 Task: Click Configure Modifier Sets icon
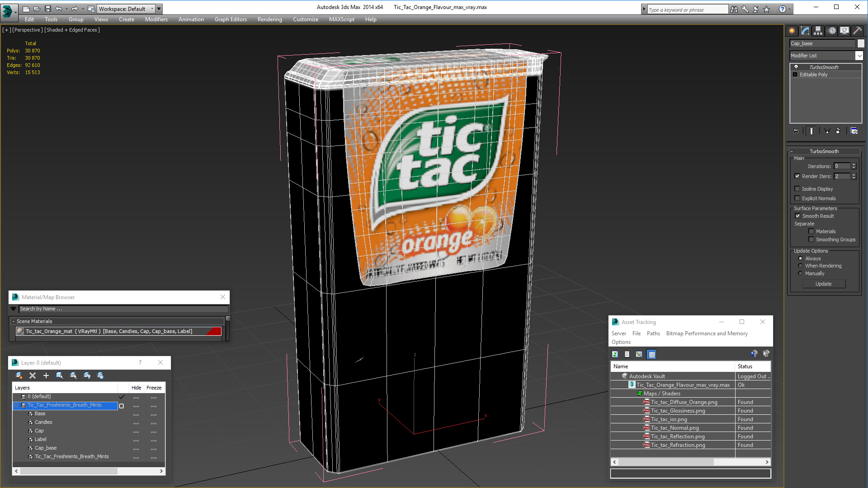point(854,131)
